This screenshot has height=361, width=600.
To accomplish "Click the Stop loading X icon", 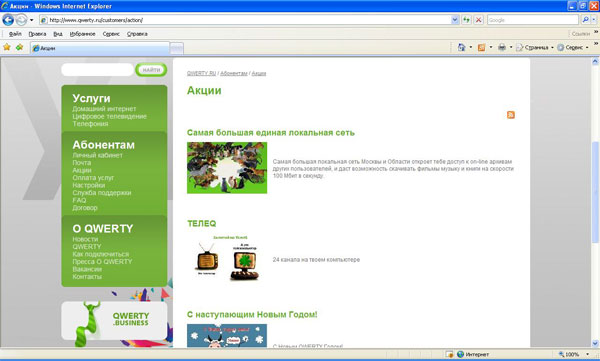I will [x=478, y=20].
